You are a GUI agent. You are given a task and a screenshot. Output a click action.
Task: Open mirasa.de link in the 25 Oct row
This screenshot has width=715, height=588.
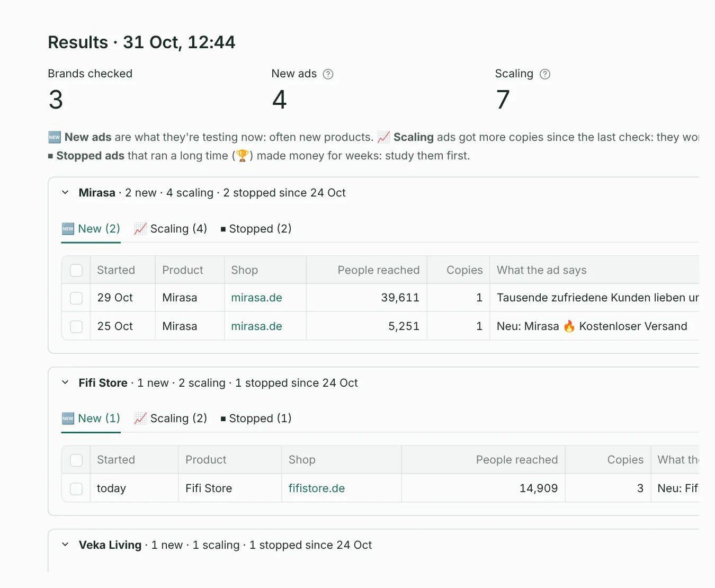point(256,326)
